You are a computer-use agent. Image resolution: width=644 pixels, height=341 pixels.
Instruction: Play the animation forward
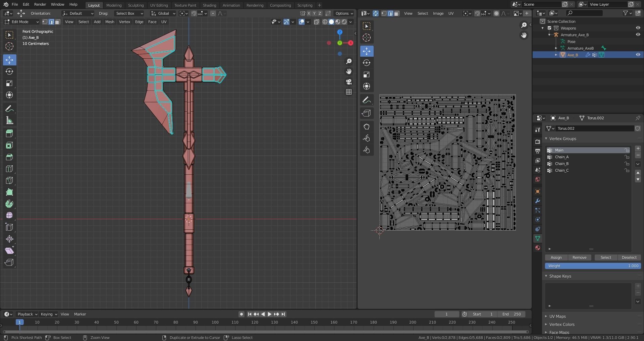point(269,314)
